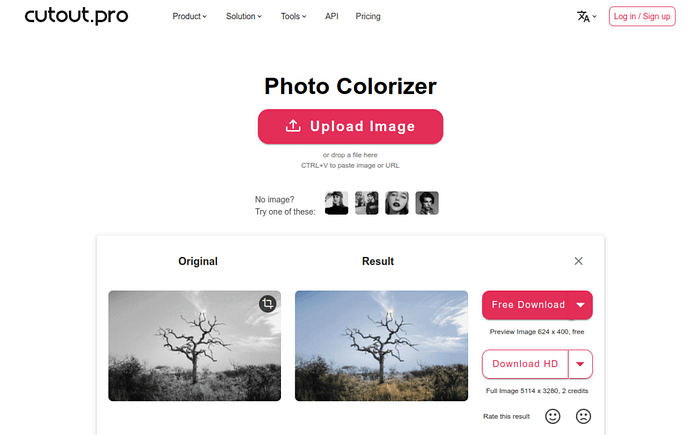Open the Pricing page
The width and height of the screenshot is (700, 435).
[x=368, y=17]
